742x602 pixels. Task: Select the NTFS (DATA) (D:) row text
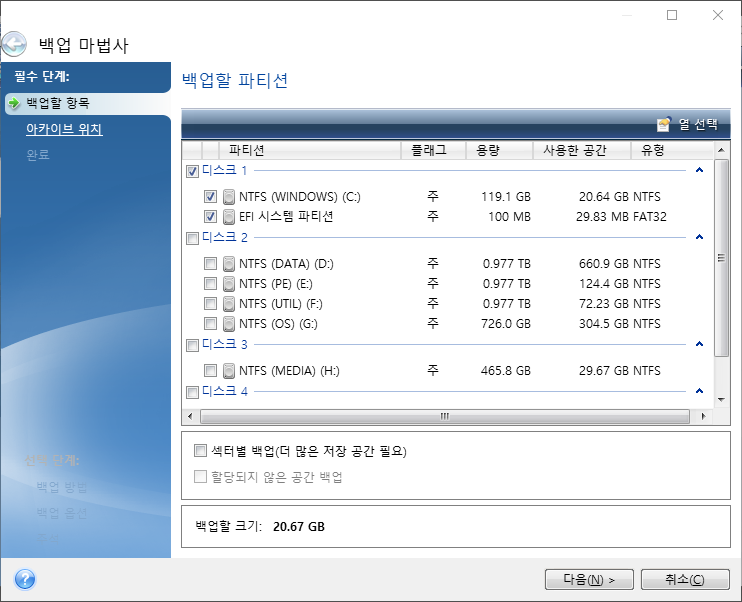pos(286,264)
